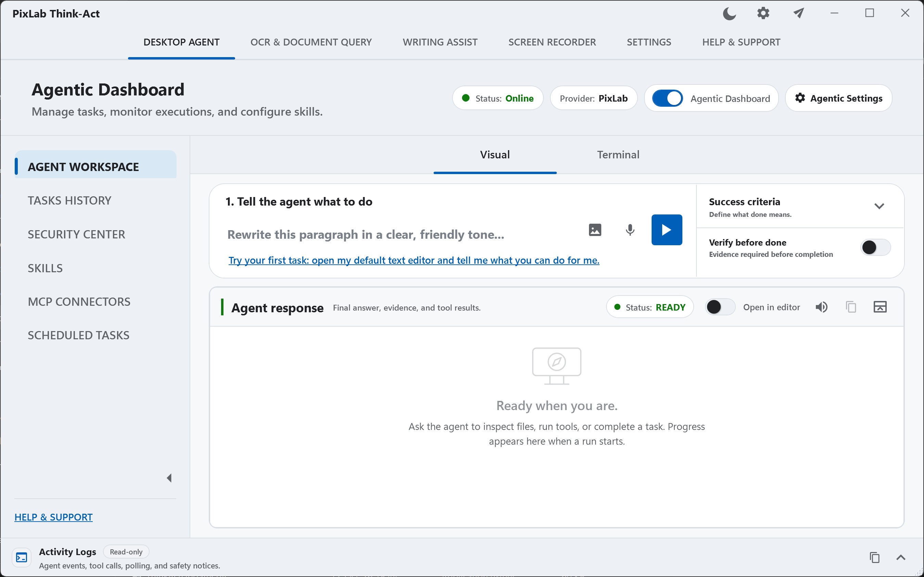The height and width of the screenshot is (577, 924).
Task: Click the paper plane send icon
Action: coord(798,13)
